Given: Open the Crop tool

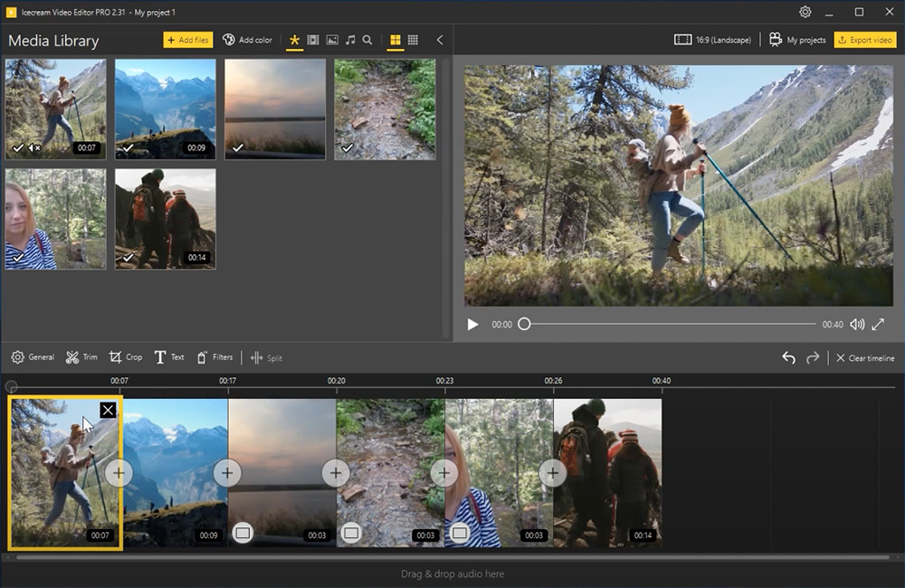Looking at the screenshot, I should click(126, 356).
